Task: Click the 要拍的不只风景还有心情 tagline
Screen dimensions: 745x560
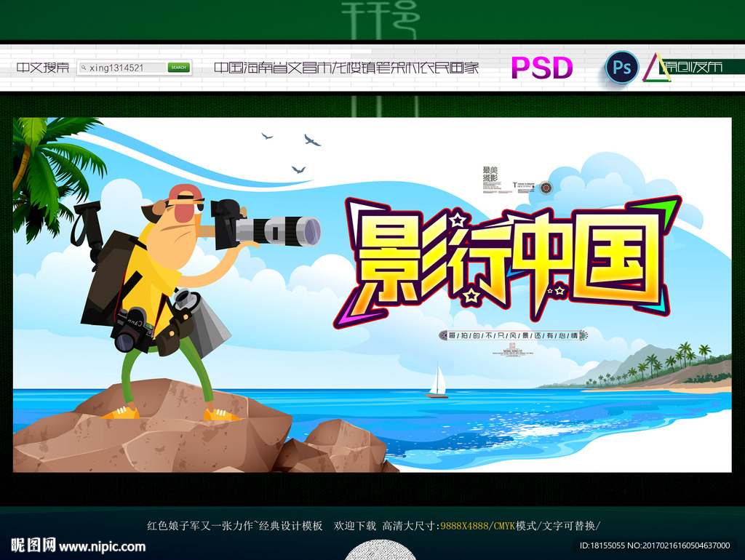Action: tap(513, 335)
